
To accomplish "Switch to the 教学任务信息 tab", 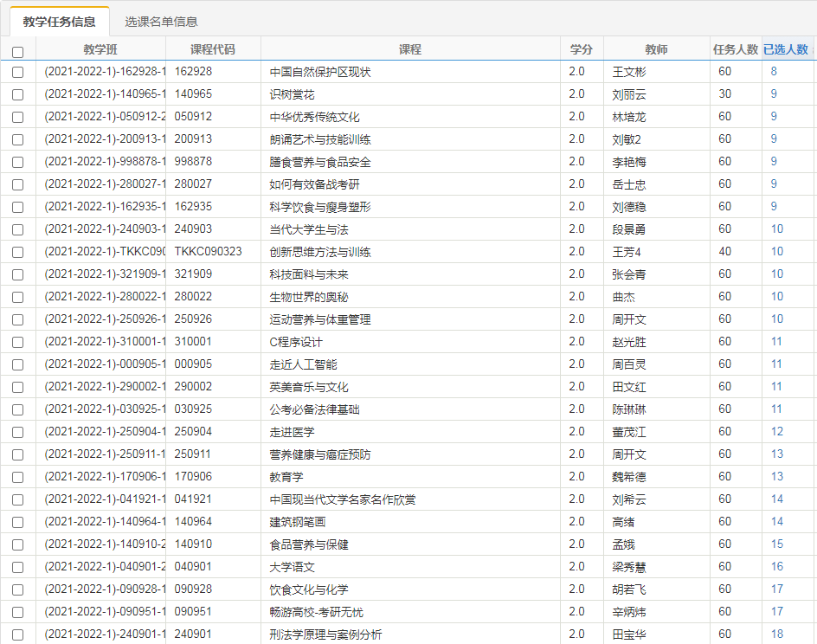I will 59,22.
